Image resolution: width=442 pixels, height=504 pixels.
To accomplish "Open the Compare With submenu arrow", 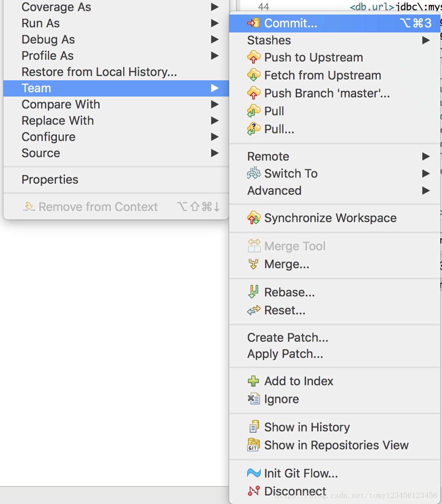I will pyautogui.click(x=215, y=104).
